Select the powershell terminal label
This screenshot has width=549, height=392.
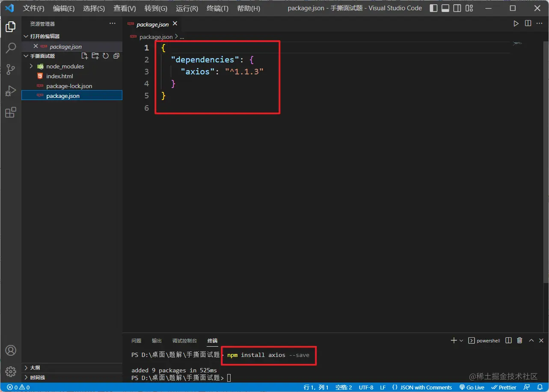click(x=484, y=341)
